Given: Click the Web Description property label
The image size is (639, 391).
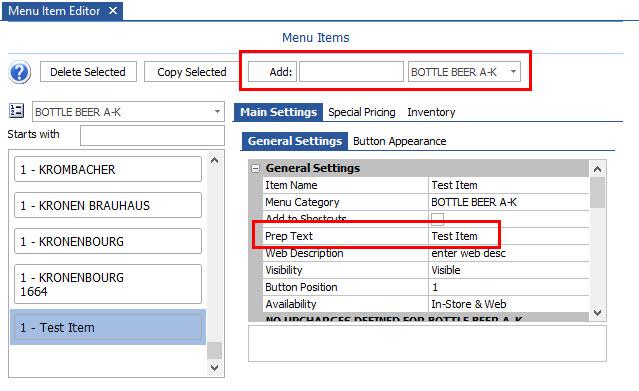Looking at the screenshot, I should point(304,253).
